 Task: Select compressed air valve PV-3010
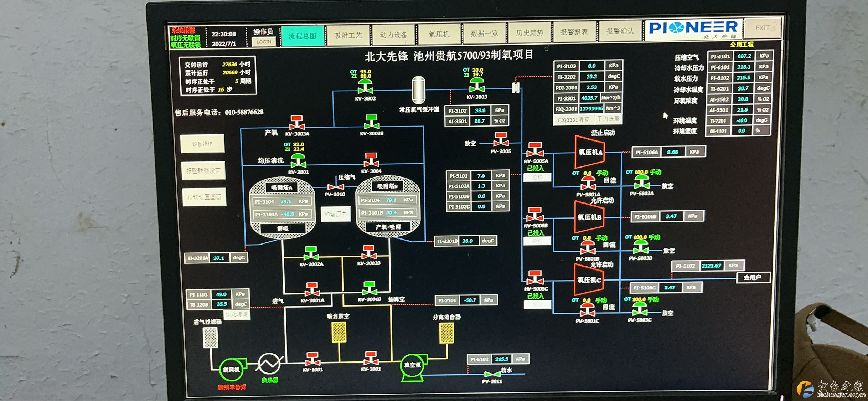pos(335,187)
